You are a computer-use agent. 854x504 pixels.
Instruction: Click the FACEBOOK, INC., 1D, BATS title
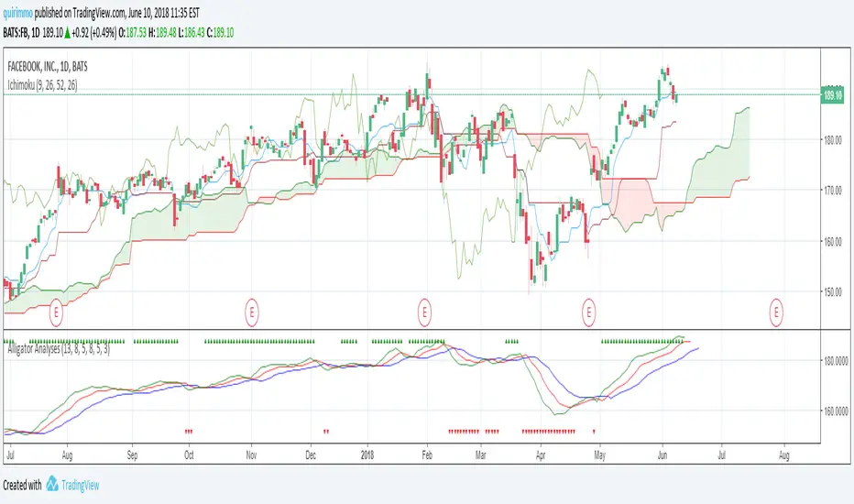click(x=48, y=67)
